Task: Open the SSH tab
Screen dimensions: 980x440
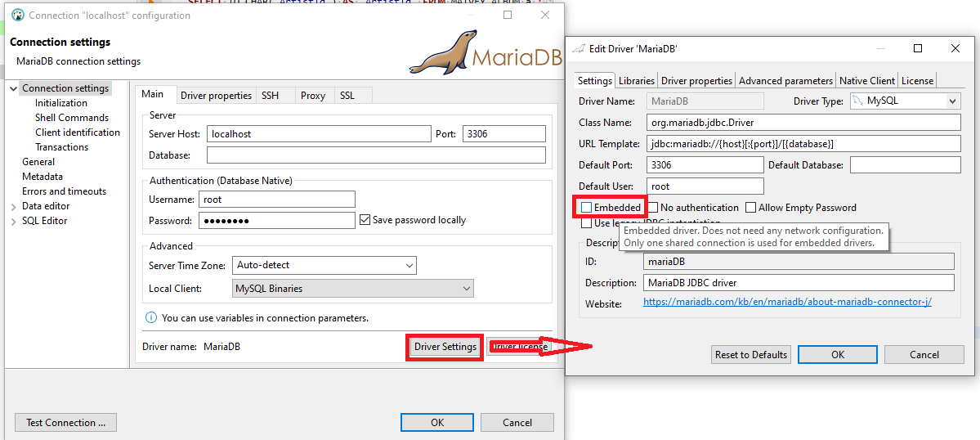Action: point(270,96)
